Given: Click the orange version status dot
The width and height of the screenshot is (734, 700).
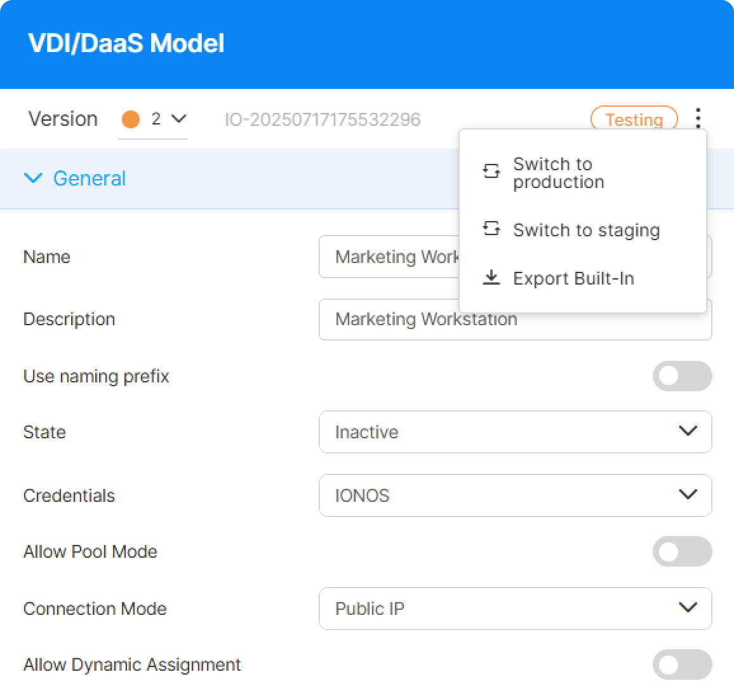Looking at the screenshot, I should click(x=131, y=119).
